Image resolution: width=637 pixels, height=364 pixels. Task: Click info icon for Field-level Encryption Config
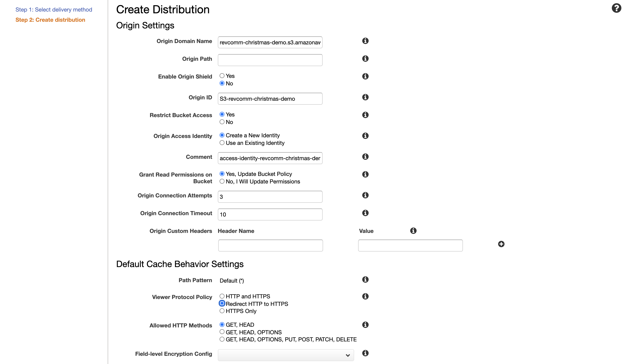point(365,353)
